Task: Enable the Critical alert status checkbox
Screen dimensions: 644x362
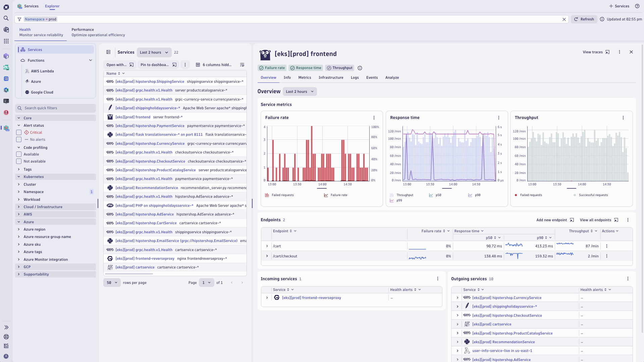Action: 19,132
